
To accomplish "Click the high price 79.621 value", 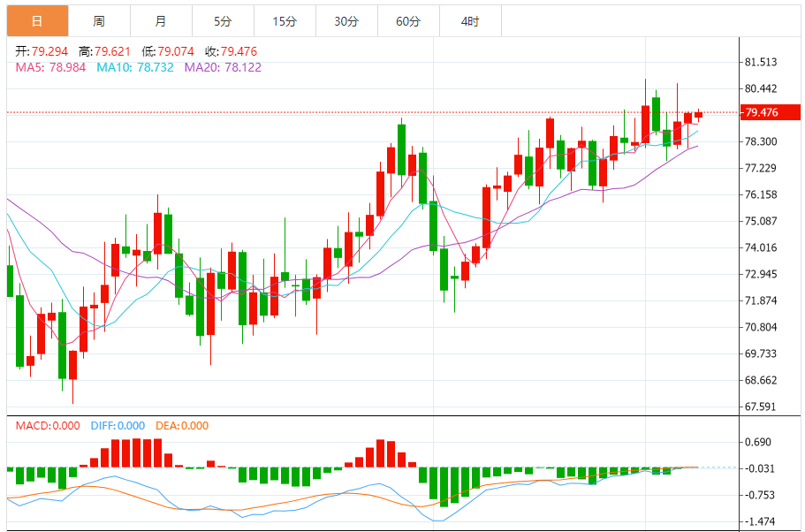I will (112, 51).
